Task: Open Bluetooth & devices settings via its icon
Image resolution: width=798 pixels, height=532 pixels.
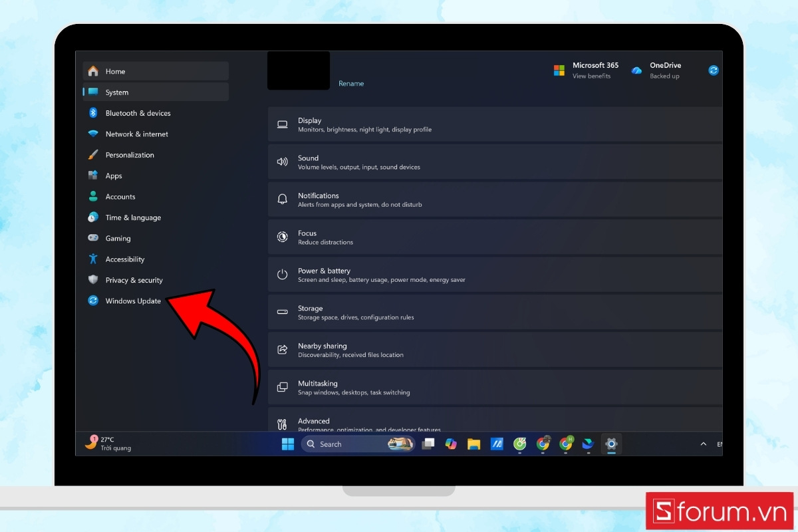Action: (x=93, y=113)
